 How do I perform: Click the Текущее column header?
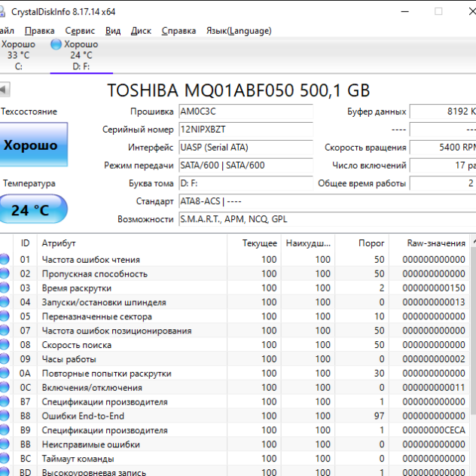pyautogui.click(x=254, y=243)
